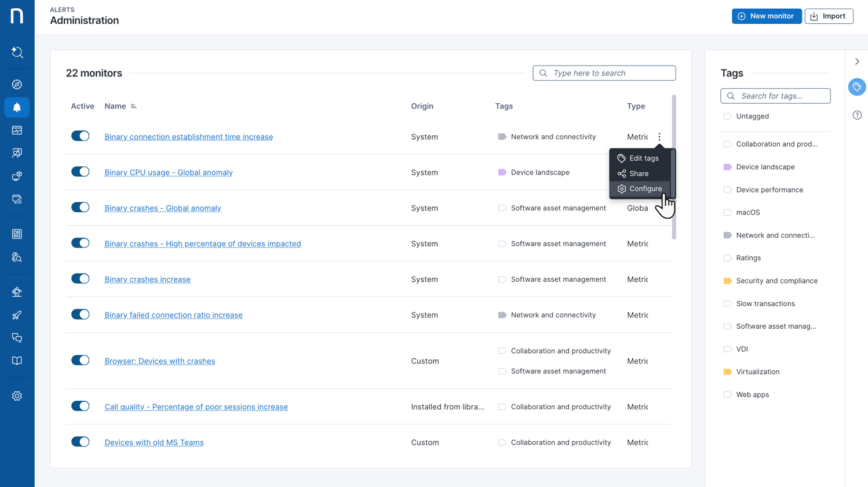Open the book library icon in sidebar
The image size is (868, 487).
[17, 361]
